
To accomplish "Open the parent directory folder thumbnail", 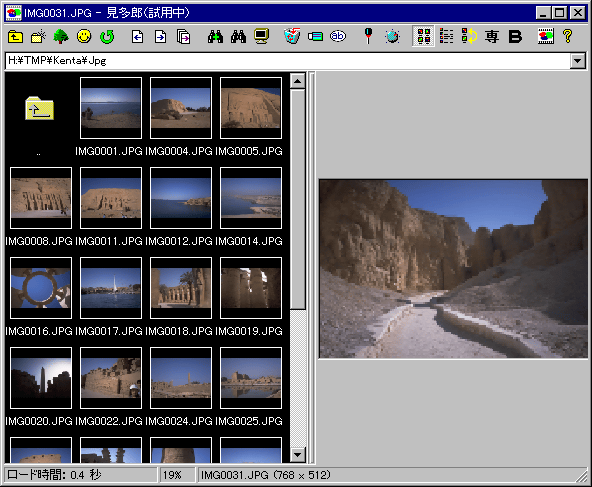I will click(x=39, y=109).
